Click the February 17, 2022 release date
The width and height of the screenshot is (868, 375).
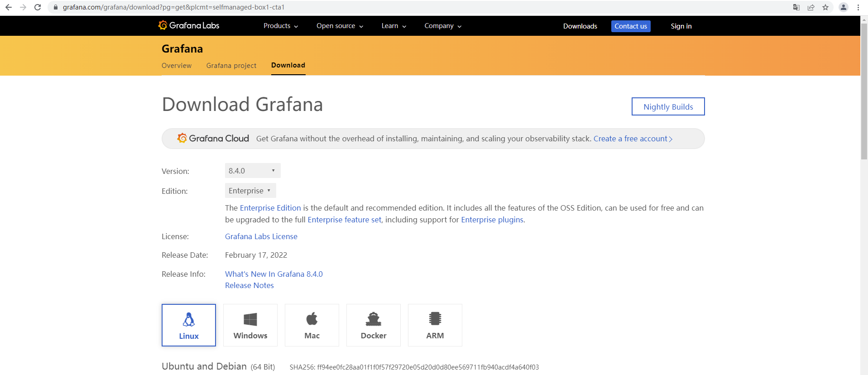tap(256, 255)
